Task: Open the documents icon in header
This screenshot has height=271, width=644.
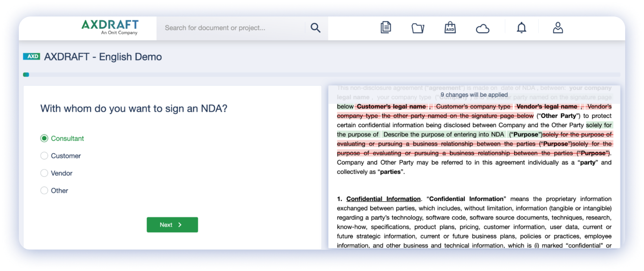Action: (386, 28)
